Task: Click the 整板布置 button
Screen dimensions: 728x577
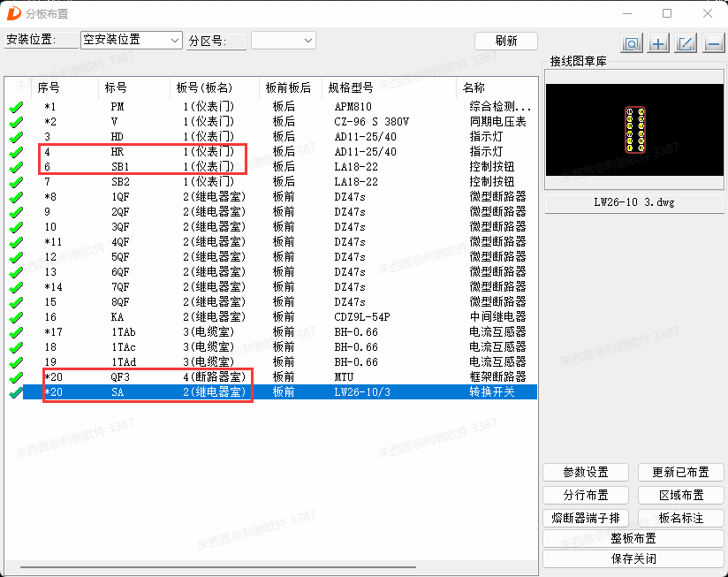Action: click(633, 538)
